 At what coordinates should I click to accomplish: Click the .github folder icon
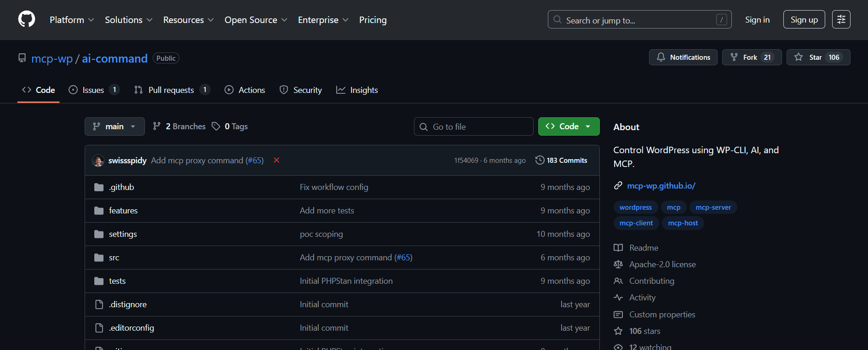(x=99, y=187)
